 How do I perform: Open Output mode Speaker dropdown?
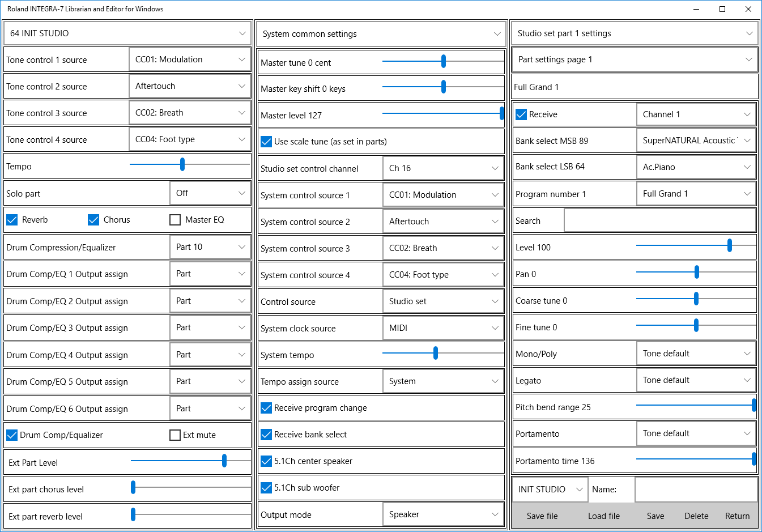coord(443,514)
